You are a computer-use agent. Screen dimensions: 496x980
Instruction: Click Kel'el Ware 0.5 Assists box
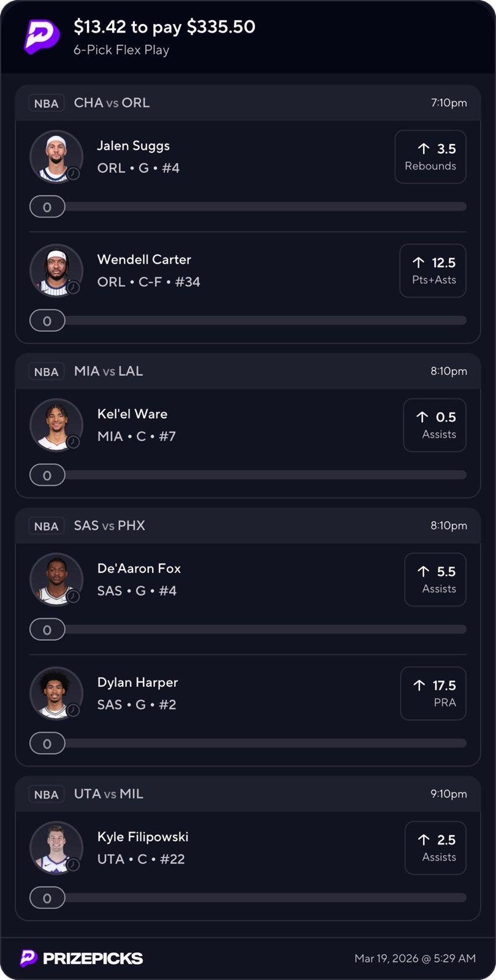(x=435, y=425)
